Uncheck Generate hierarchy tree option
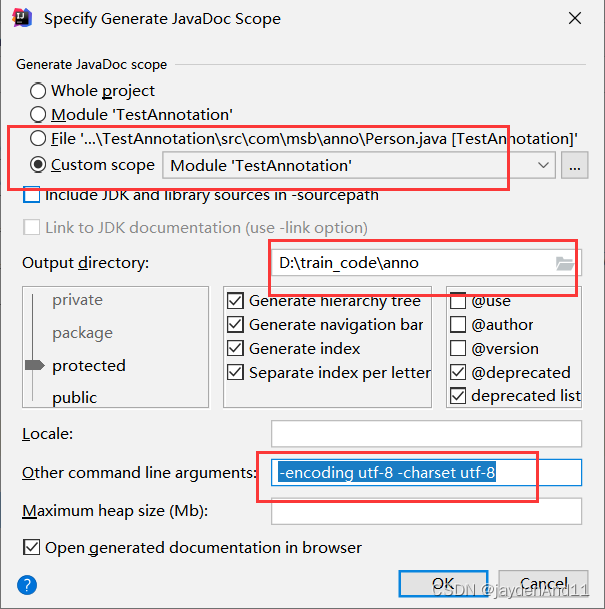 point(235,301)
